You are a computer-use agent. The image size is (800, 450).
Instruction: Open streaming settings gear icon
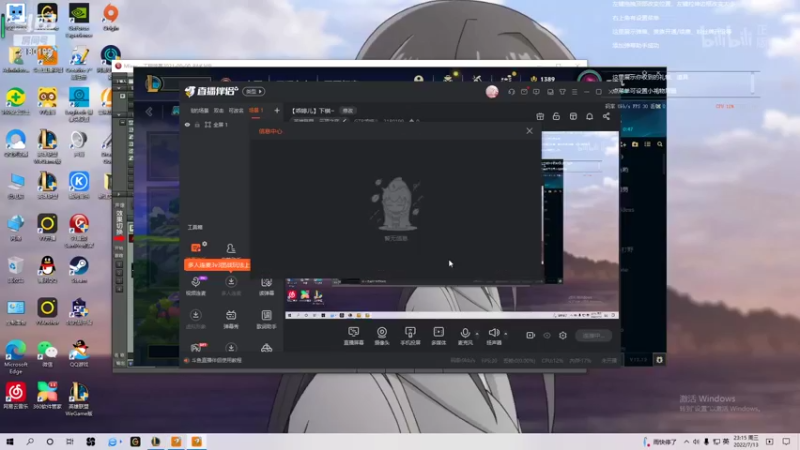(563, 335)
